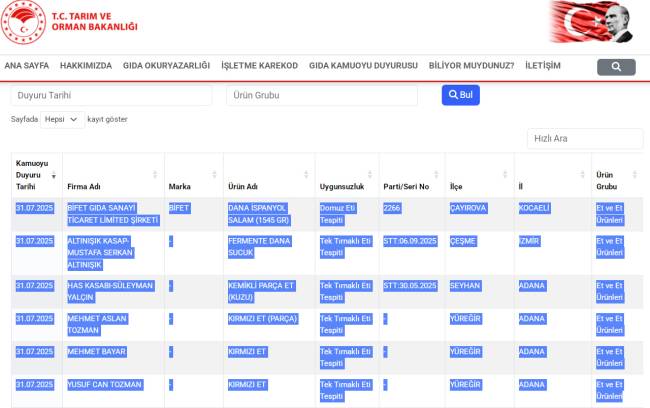Sort by Parti/Seri No column
This screenshot has height=408, width=650.
pyautogui.click(x=412, y=175)
